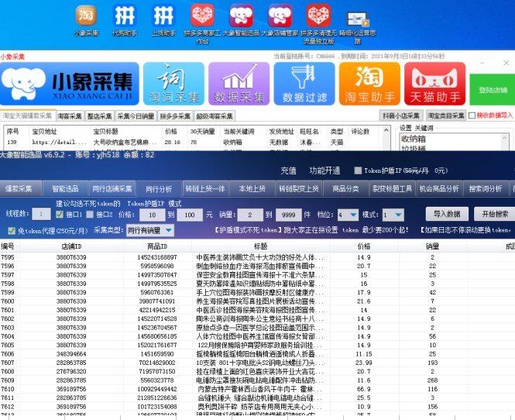Click minimum price field showing 10

(152, 215)
